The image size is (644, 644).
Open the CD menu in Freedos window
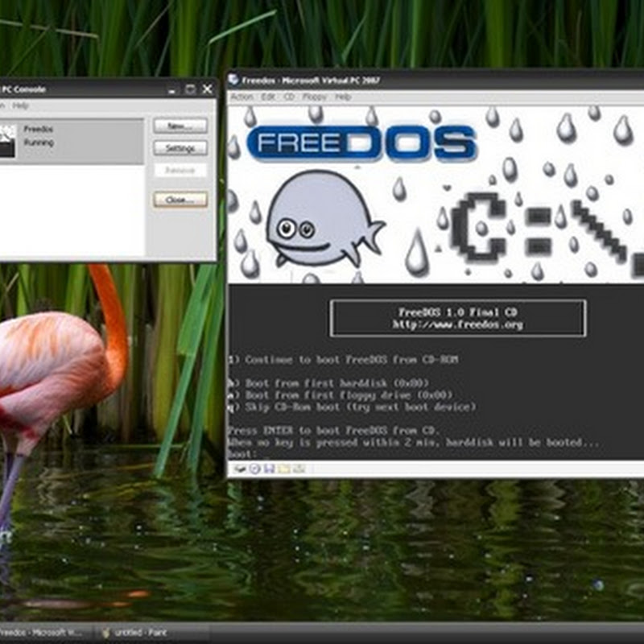point(289,97)
